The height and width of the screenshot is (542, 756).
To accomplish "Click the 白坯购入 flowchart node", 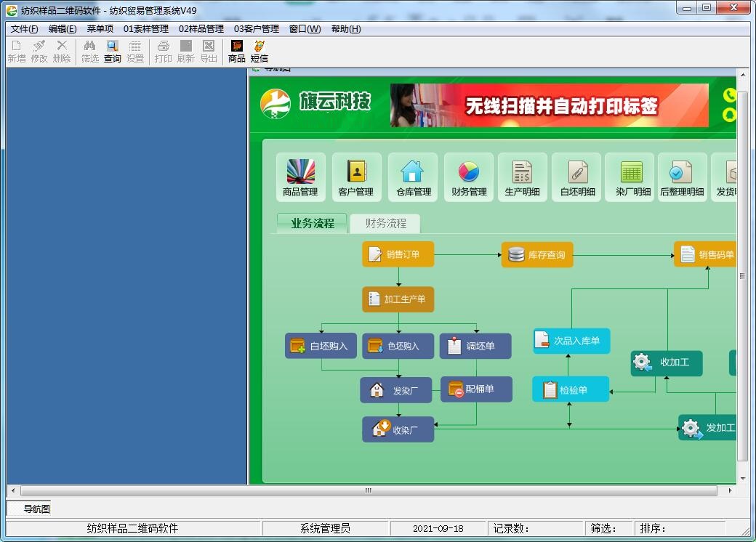I will click(x=321, y=346).
